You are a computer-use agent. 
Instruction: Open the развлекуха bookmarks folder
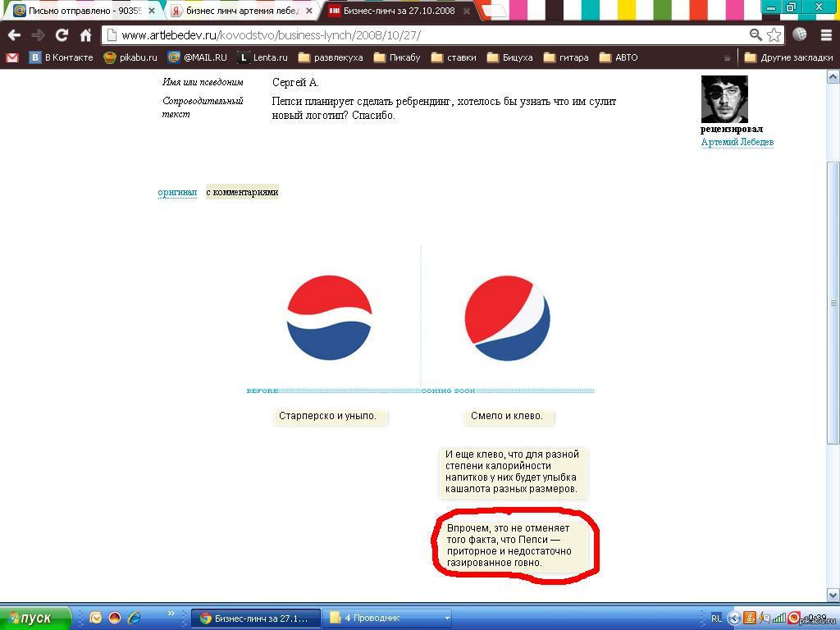pyautogui.click(x=331, y=57)
